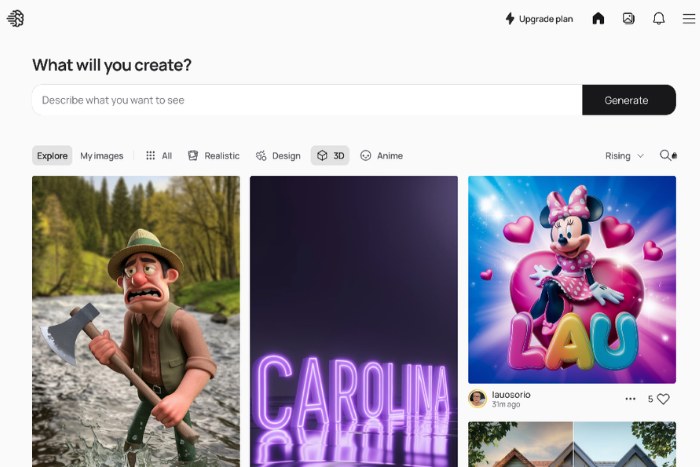Click the Generate button
The image size is (700, 467).
click(x=629, y=100)
